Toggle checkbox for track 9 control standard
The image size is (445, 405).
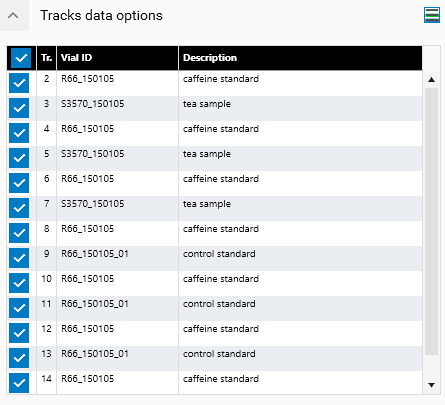(x=19, y=258)
